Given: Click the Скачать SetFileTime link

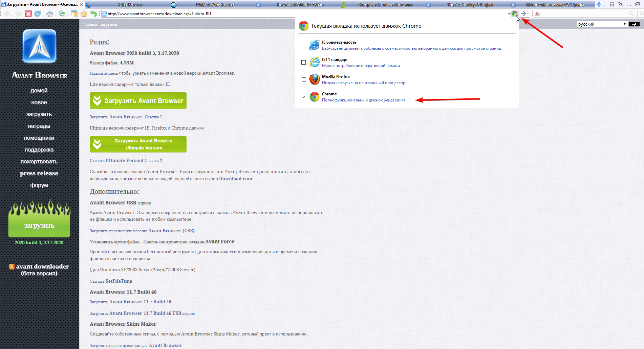Looking at the screenshot, I should pos(111,281).
